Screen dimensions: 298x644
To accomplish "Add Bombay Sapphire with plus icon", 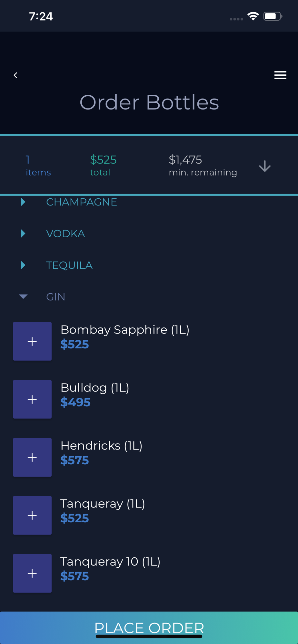I will pos(32,341).
